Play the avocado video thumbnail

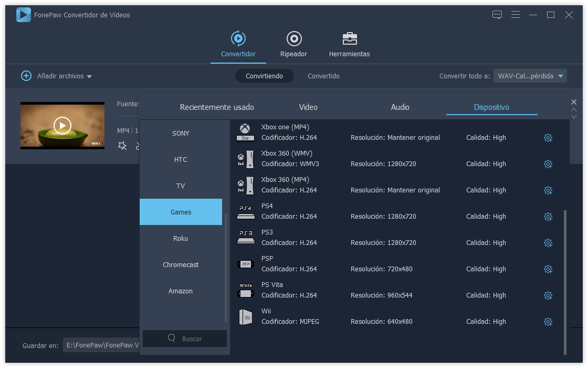coord(62,126)
